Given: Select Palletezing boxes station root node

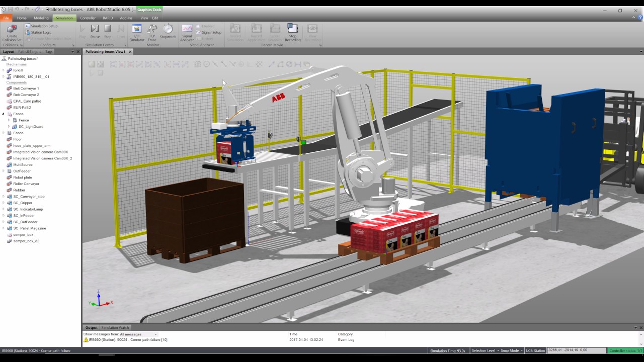Looking at the screenshot, I should [x=23, y=59].
